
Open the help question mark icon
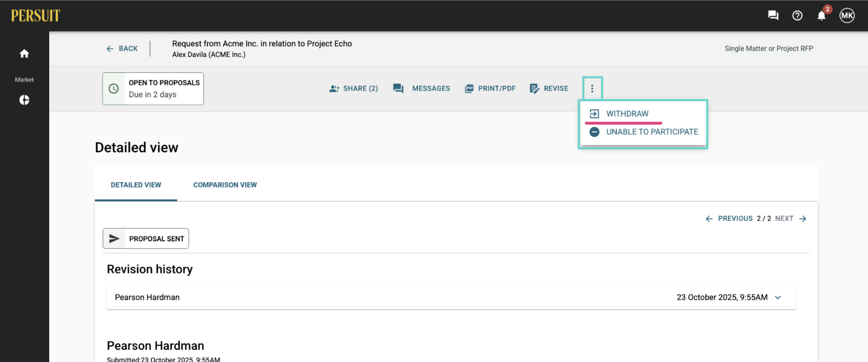tap(797, 16)
